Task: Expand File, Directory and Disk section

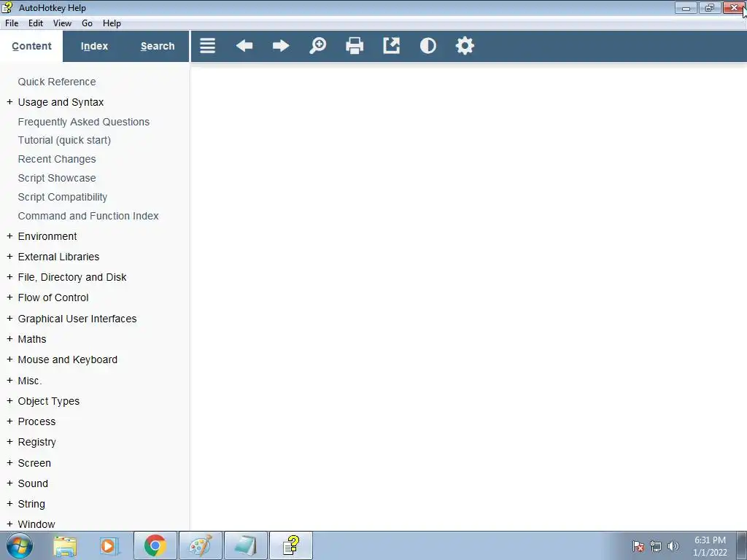Action: click(x=9, y=277)
